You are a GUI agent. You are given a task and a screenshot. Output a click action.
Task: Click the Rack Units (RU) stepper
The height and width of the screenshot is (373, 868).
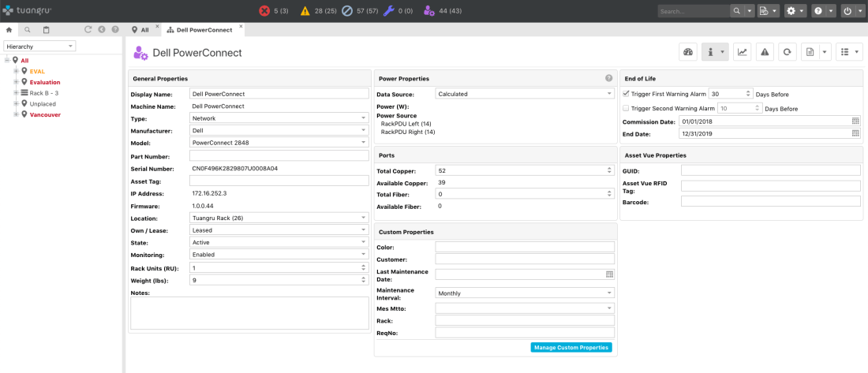click(363, 267)
